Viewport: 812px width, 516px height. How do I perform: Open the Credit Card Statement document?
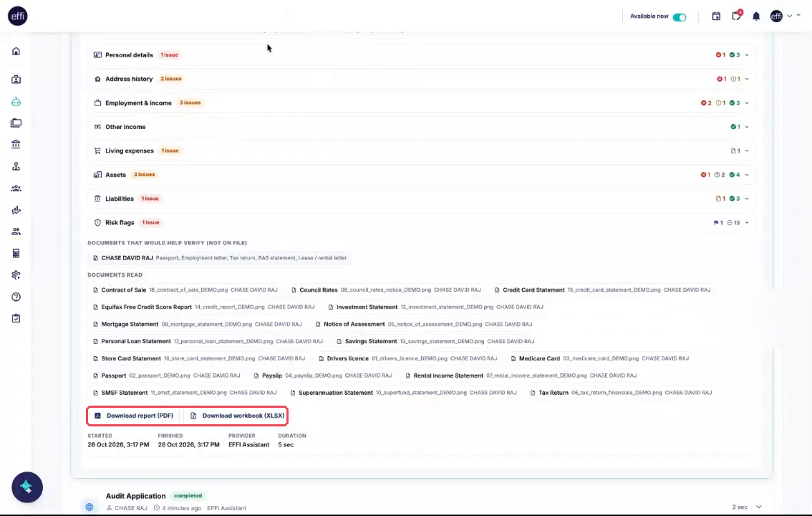pyautogui.click(x=603, y=290)
